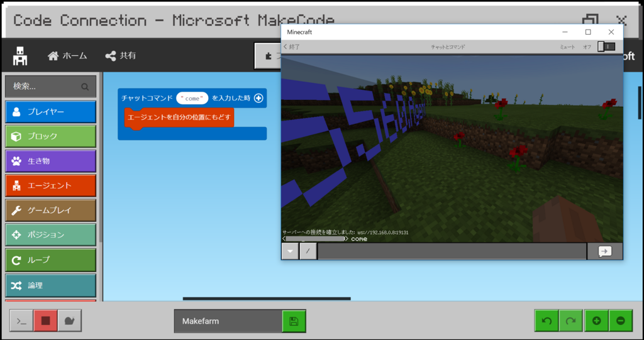Click the horizontal workspace scrollbar

(267, 299)
